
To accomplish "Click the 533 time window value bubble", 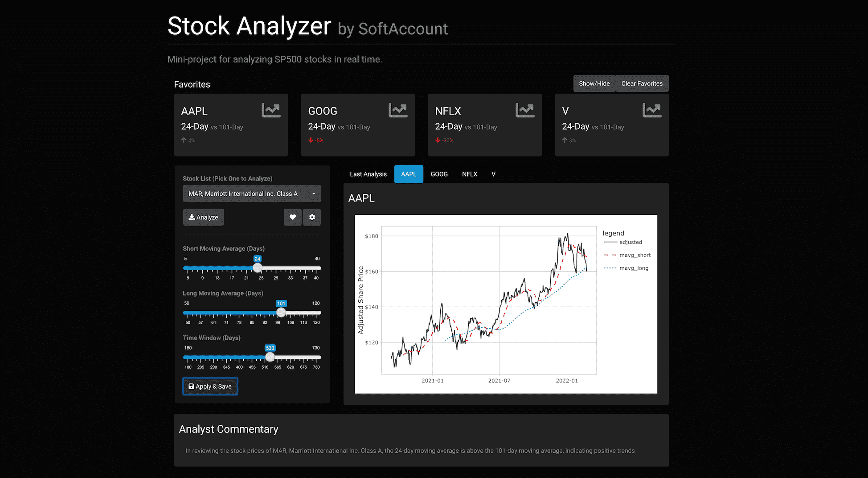I will (x=270, y=348).
